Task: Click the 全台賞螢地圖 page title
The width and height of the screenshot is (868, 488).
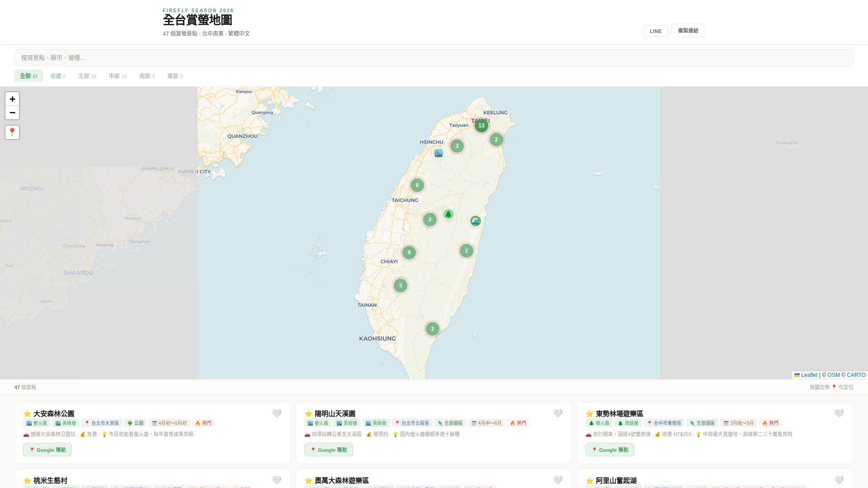Action: pos(198,20)
